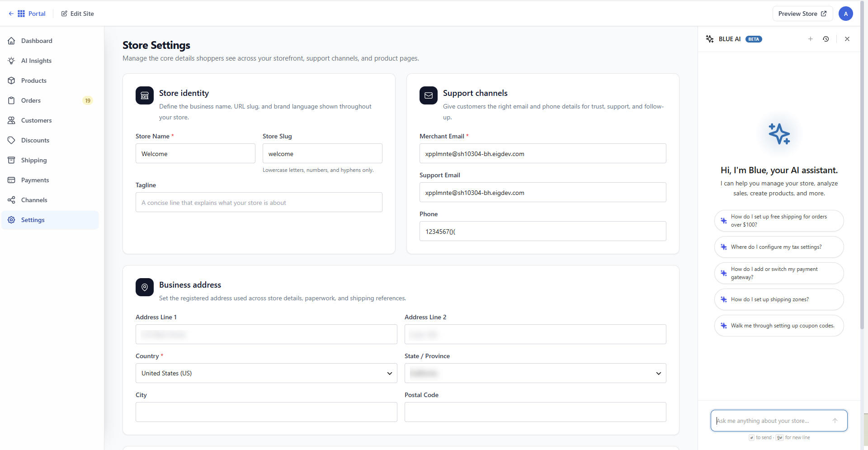Screen dimensions: 868x450
Task: Open the State / Province dropdown
Action: pos(535,373)
